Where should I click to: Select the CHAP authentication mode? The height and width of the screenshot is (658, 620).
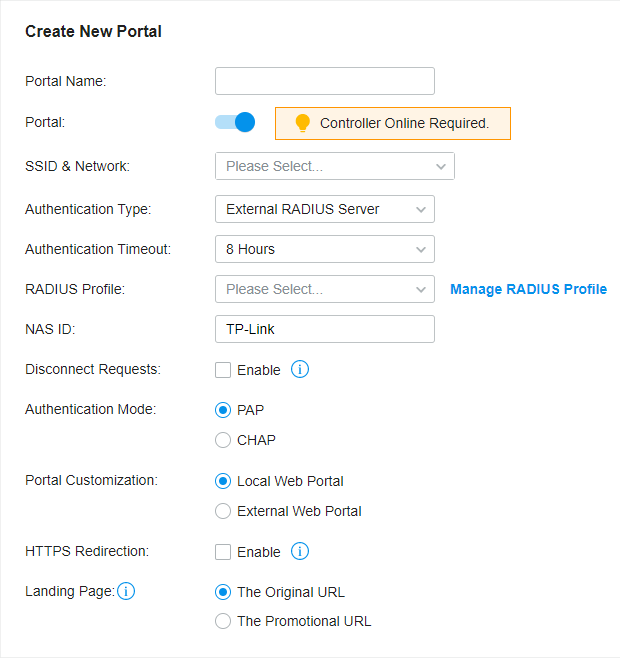point(223,440)
